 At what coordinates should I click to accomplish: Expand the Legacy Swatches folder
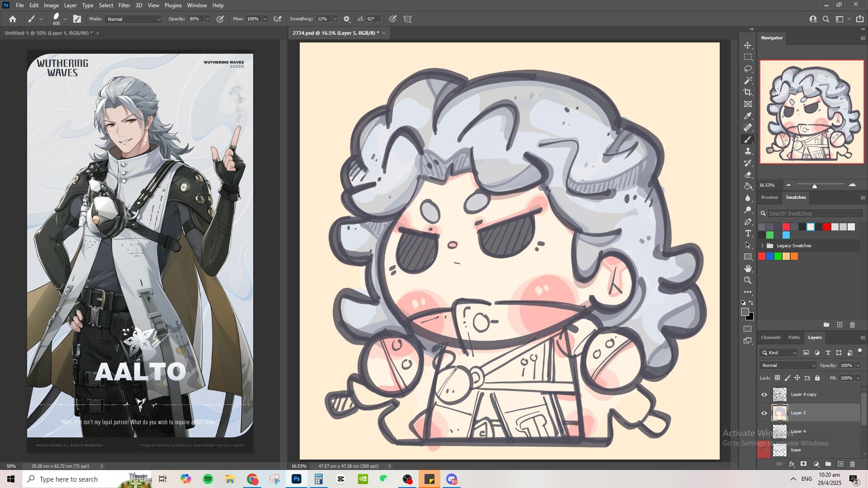(762, 246)
